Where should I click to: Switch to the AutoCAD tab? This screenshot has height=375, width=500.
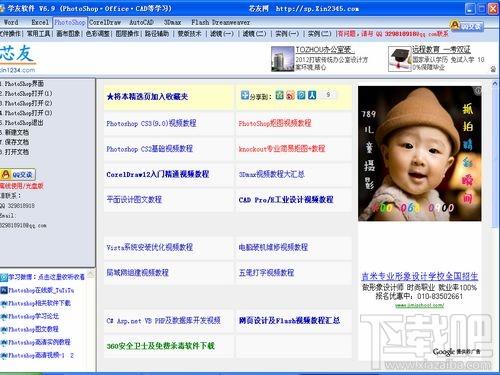pyautogui.click(x=141, y=22)
